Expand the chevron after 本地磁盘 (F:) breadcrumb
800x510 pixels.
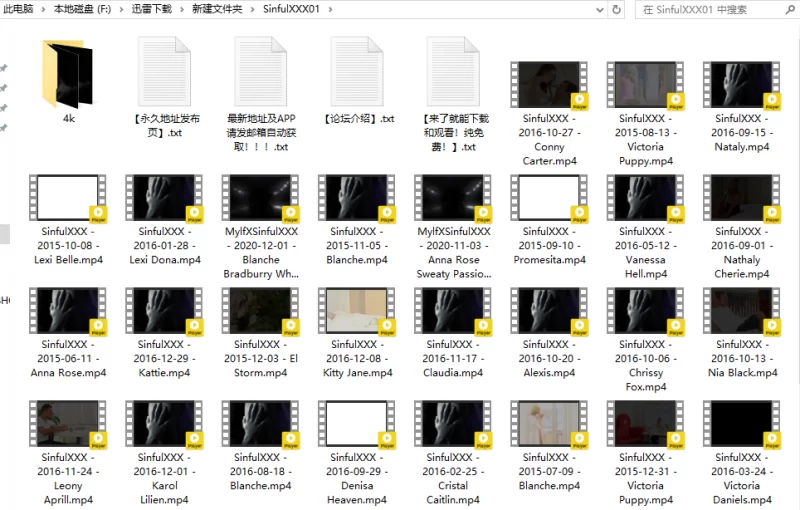(121, 9)
